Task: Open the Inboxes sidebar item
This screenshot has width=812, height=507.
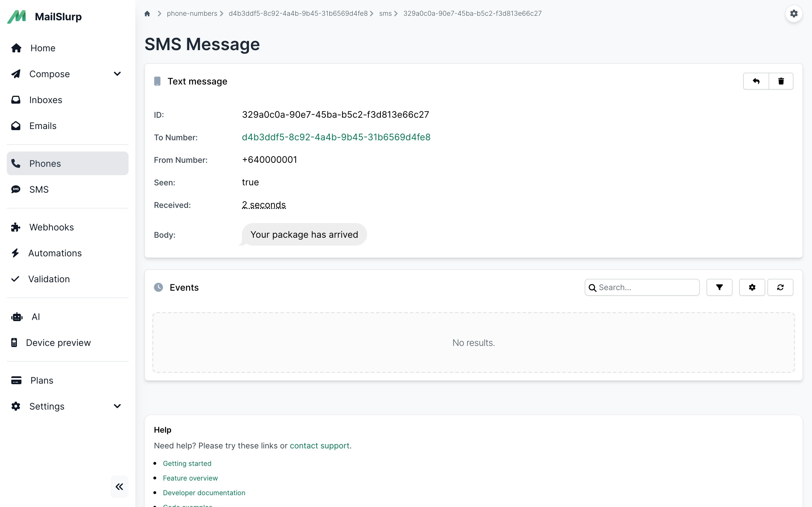Action: pos(46,100)
